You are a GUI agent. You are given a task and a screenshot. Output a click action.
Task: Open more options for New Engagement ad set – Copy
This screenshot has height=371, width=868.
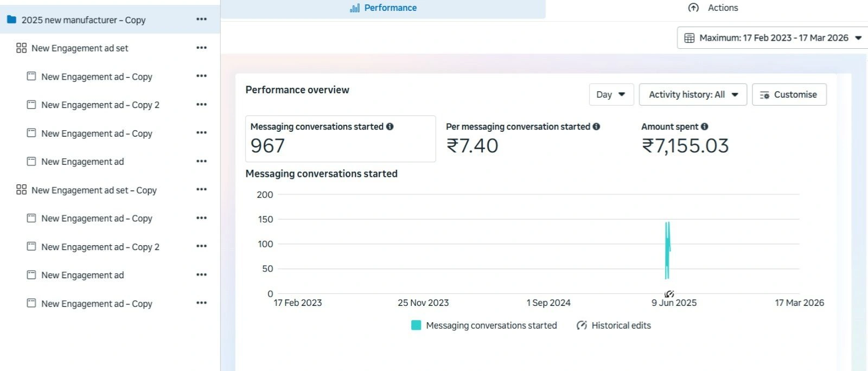[x=201, y=190]
